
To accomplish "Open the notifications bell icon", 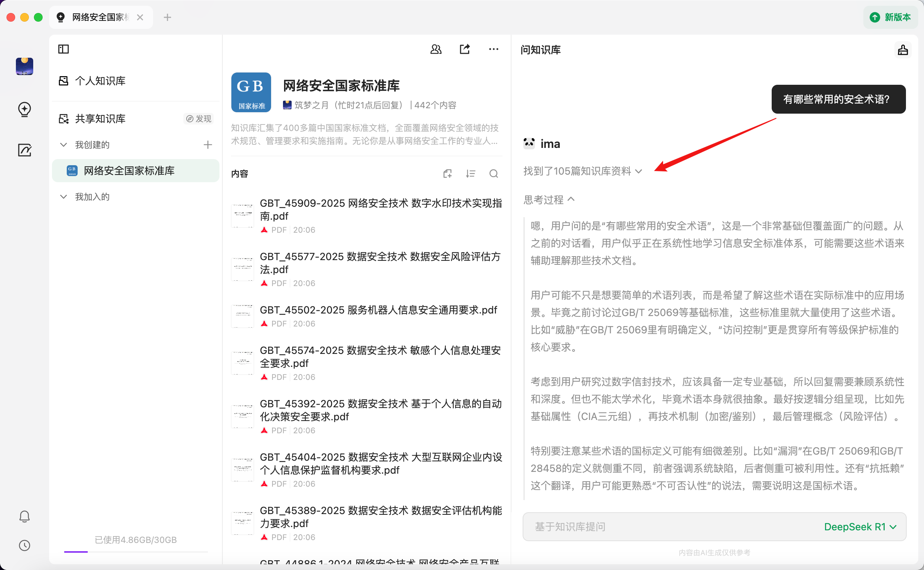I will 25,517.
